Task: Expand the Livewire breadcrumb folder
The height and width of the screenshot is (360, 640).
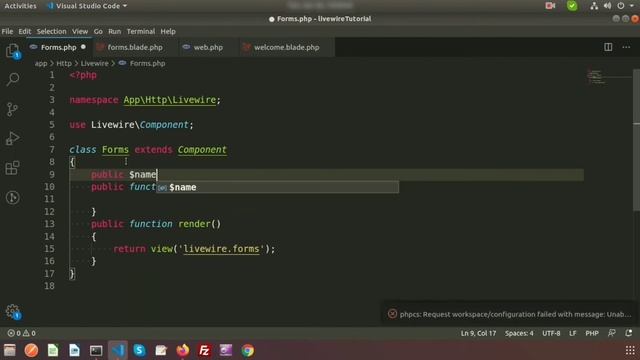Action: (95, 63)
